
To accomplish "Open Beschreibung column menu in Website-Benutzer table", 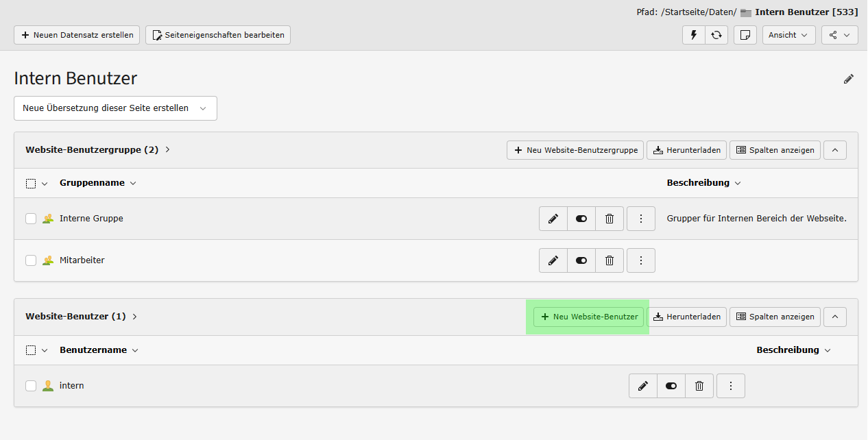I will (794, 350).
